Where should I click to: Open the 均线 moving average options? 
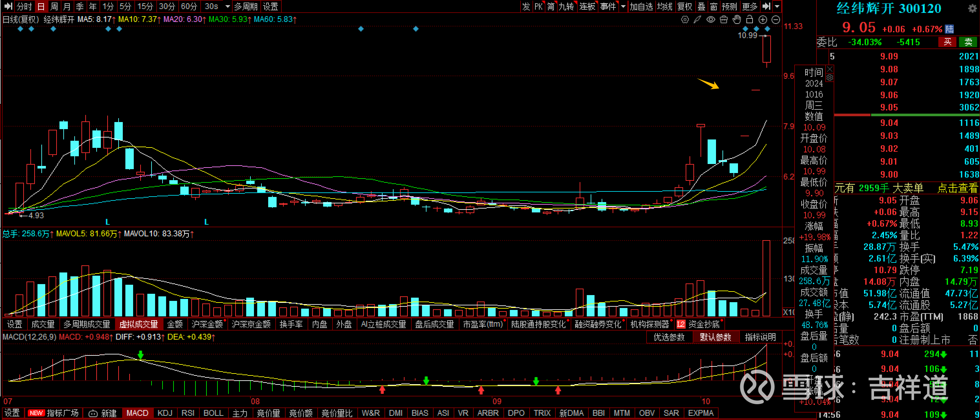click(665, 6)
